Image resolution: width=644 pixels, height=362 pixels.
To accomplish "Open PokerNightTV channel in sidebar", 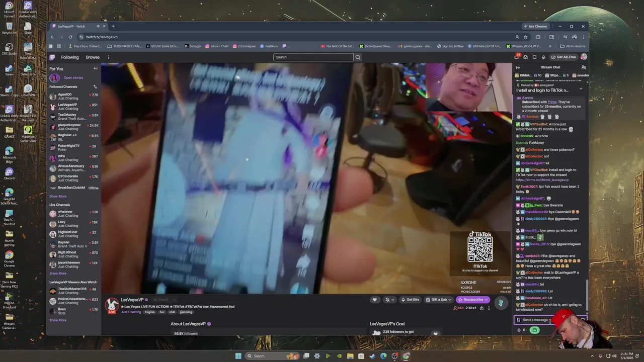I will (x=73, y=147).
